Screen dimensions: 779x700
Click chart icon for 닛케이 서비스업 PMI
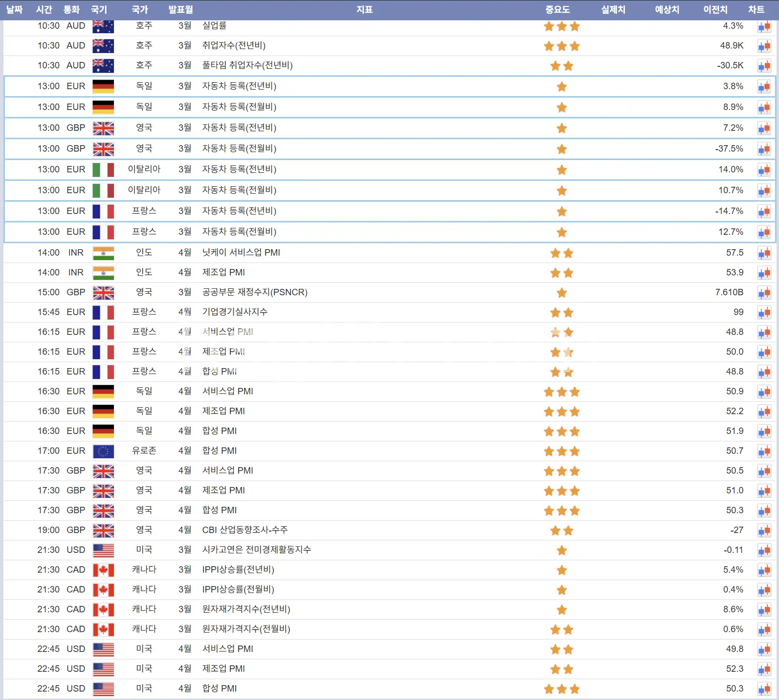click(x=764, y=253)
